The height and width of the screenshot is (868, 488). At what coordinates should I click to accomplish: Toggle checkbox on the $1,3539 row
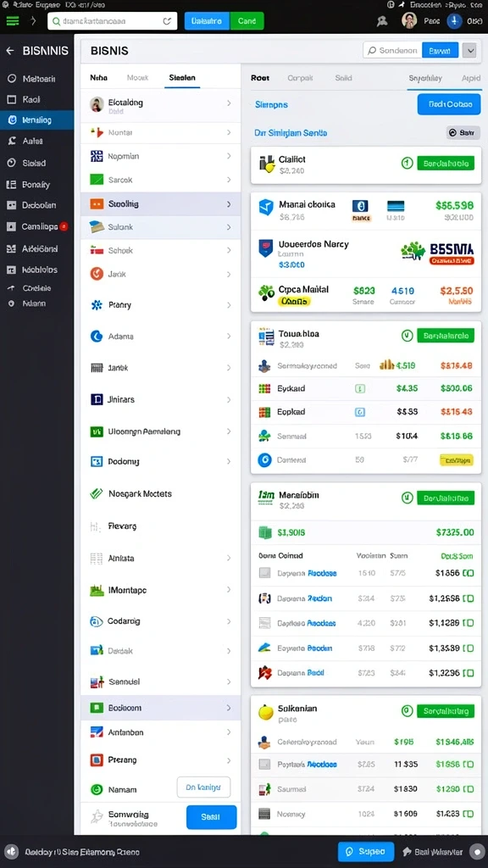click(x=468, y=648)
